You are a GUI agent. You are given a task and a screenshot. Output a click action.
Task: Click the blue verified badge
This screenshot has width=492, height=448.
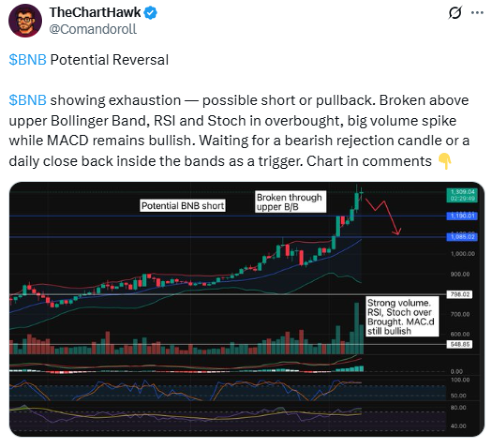tap(150, 13)
